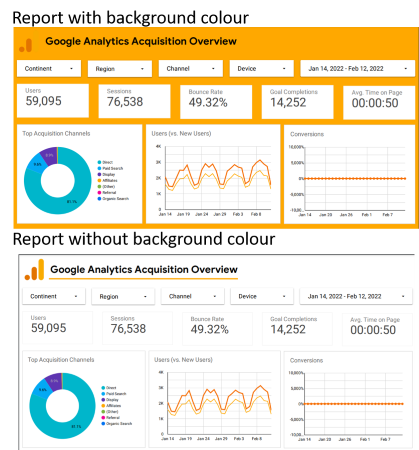Click the Feb 8 axis label of the white report's Users chart
Screen dimensions: 419x450
[x=256, y=439]
